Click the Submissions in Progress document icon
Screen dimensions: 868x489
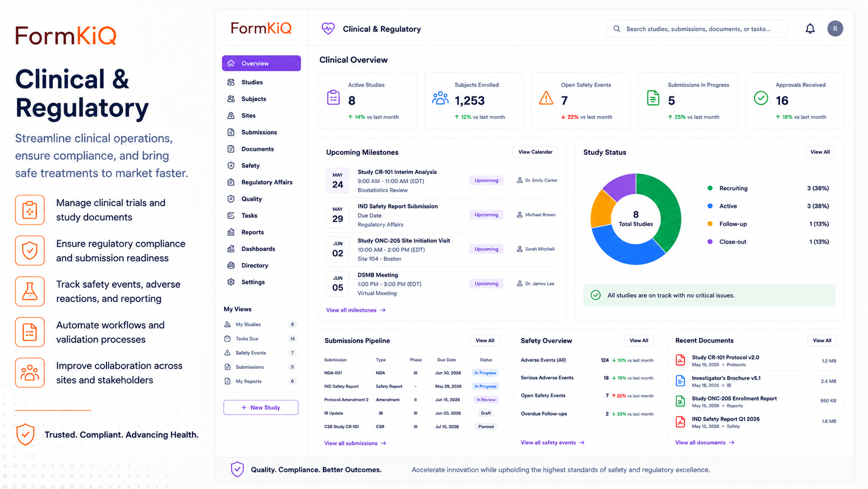(653, 98)
